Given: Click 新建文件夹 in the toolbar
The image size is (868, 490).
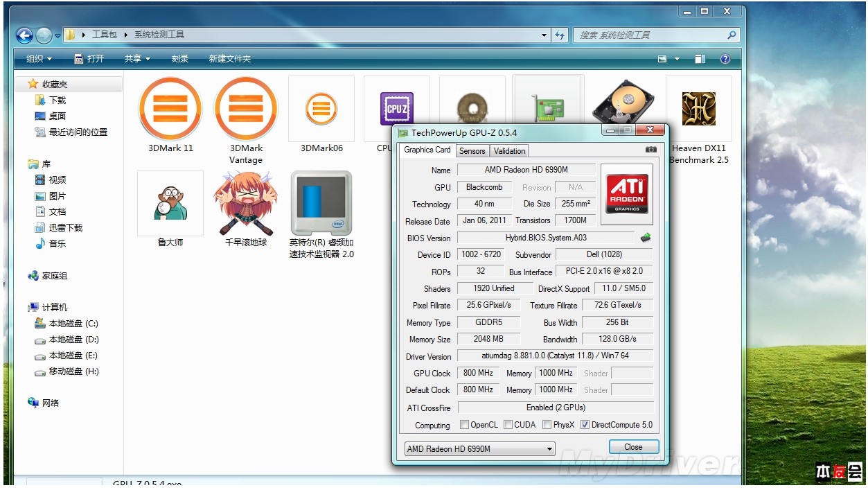Looking at the screenshot, I should [x=230, y=59].
